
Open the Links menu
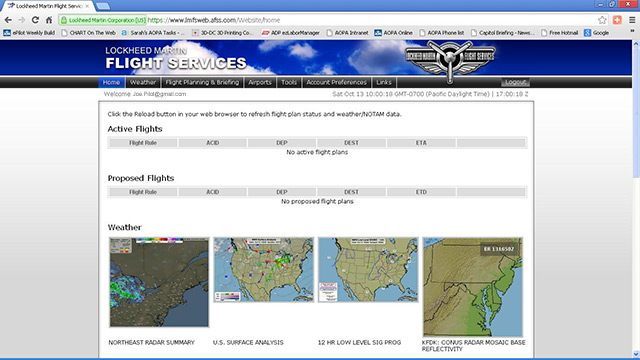pyautogui.click(x=384, y=82)
